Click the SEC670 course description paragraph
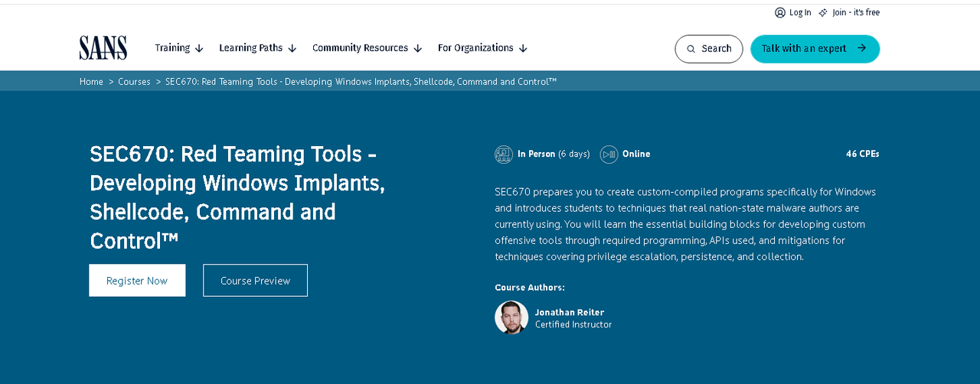This screenshot has height=384, width=980. pos(686,224)
